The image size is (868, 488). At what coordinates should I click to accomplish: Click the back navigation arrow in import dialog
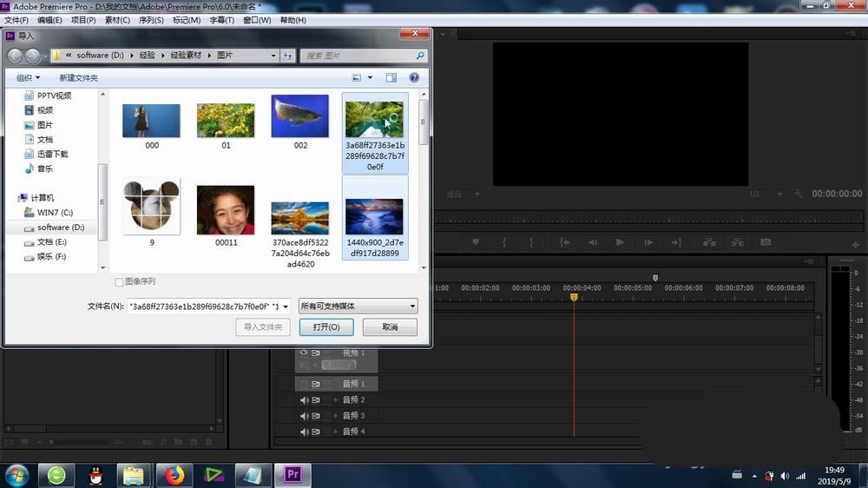tap(16, 56)
